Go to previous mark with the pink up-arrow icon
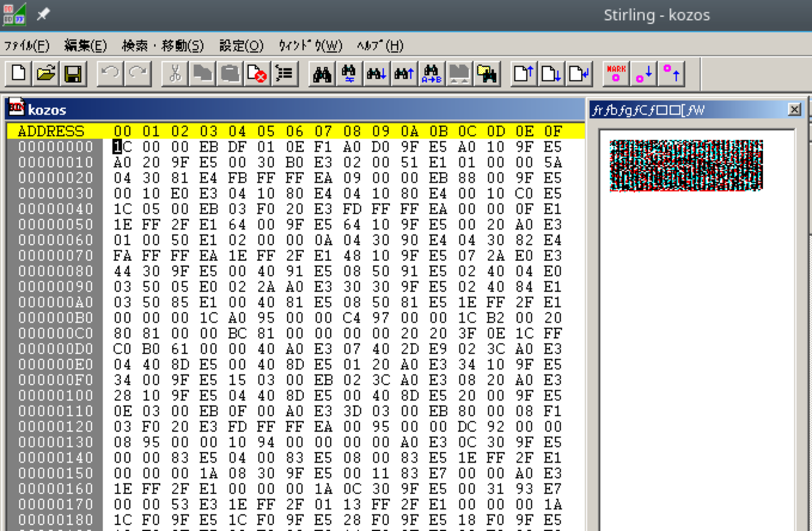The height and width of the screenshot is (531, 812). 671,74
